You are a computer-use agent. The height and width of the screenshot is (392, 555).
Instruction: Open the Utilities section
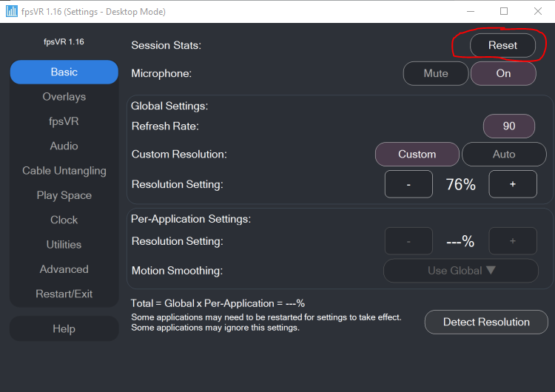click(64, 245)
